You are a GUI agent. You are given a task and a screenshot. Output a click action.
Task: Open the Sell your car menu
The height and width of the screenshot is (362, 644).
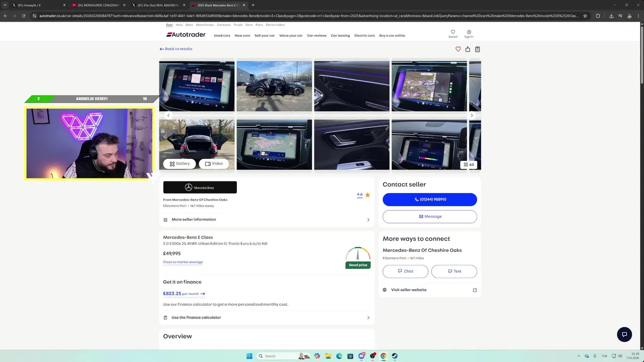pyautogui.click(x=265, y=36)
